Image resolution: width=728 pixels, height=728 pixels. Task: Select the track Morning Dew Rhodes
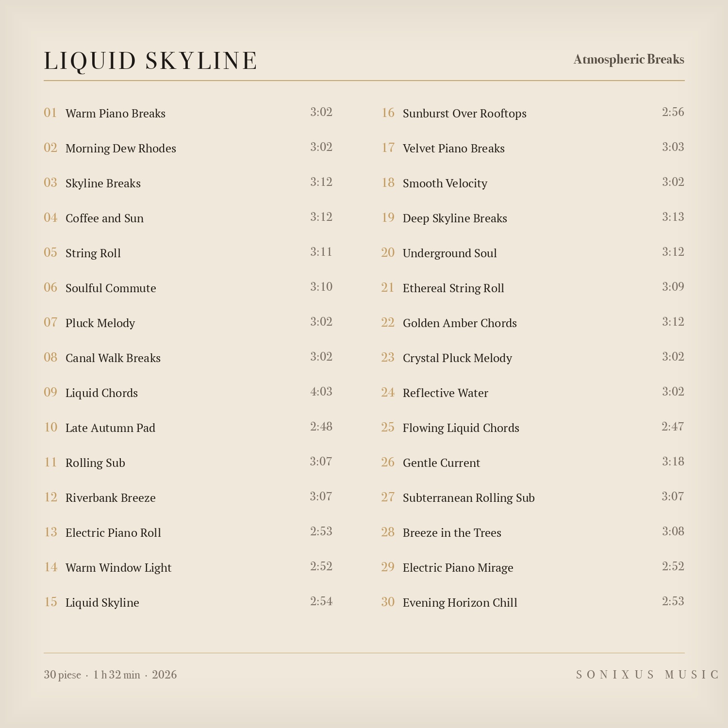pos(188,148)
